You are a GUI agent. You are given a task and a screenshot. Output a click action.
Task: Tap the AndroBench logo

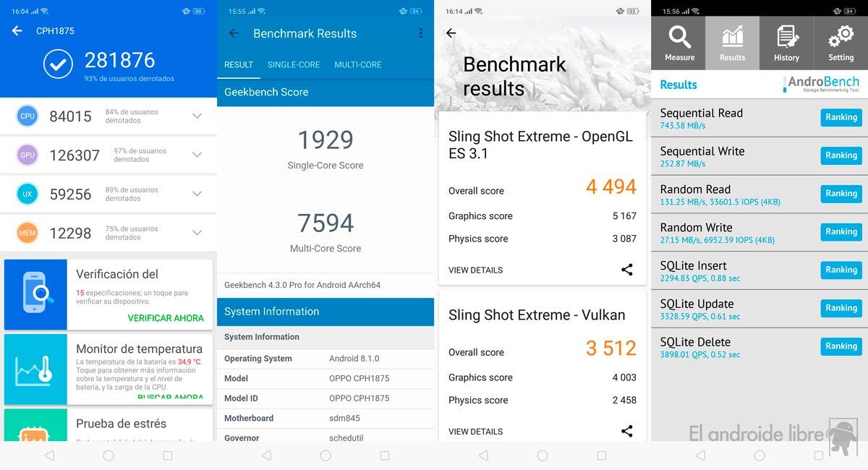pyautogui.click(x=821, y=85)
